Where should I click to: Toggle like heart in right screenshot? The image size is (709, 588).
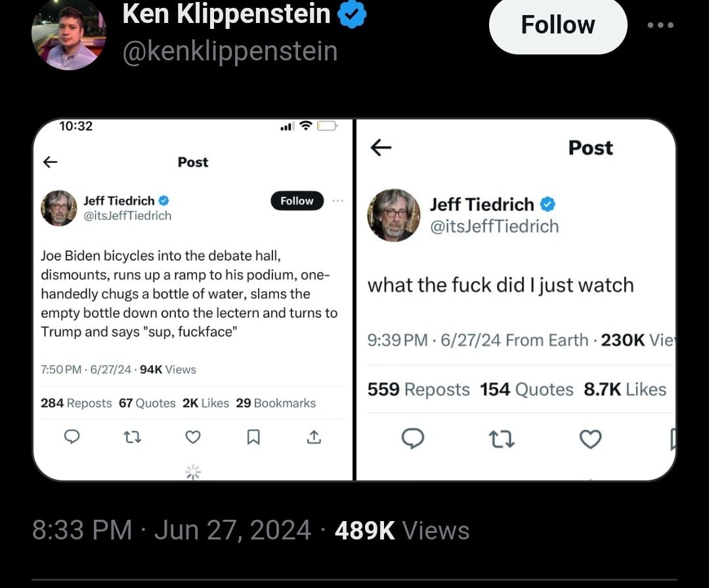click(590, 438)
